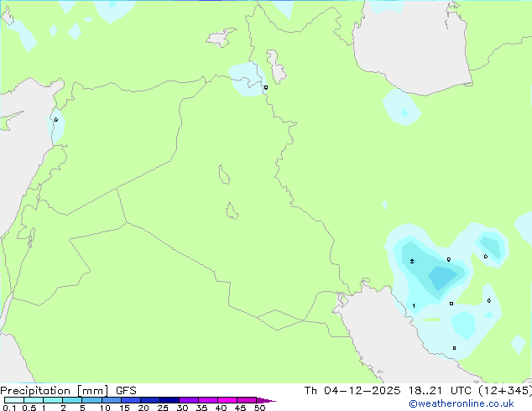Click the legend label "15"
This screenshot has height=411, width=532.
[x=124, y=408]
